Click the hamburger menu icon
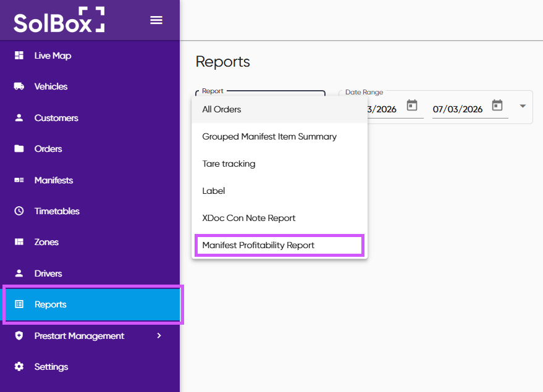 pos(156,20)
